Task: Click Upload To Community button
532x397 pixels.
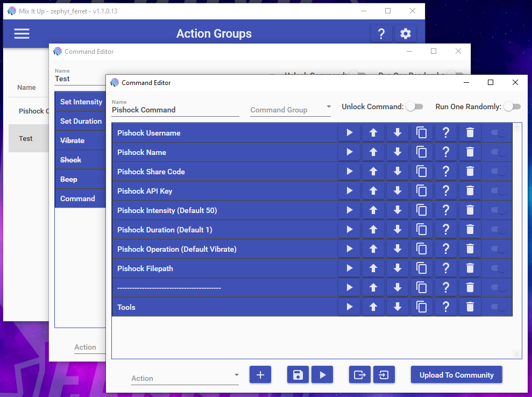Action: point(456,374)
